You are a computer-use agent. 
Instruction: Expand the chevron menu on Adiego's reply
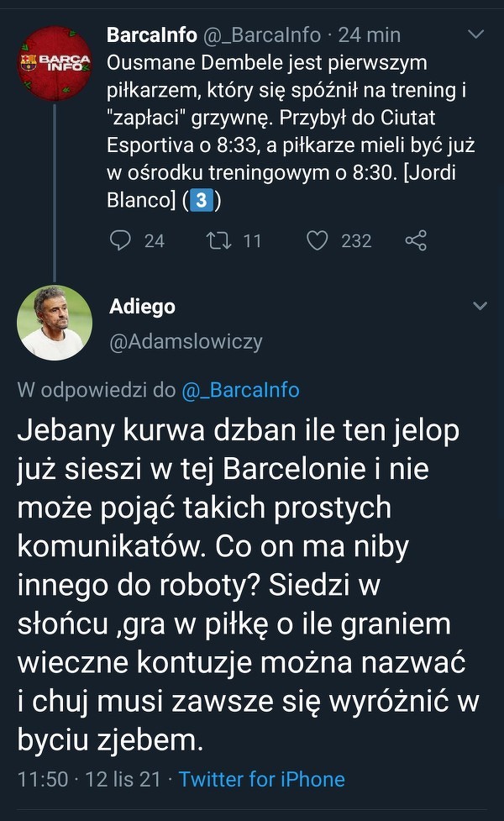click(480, 307)
